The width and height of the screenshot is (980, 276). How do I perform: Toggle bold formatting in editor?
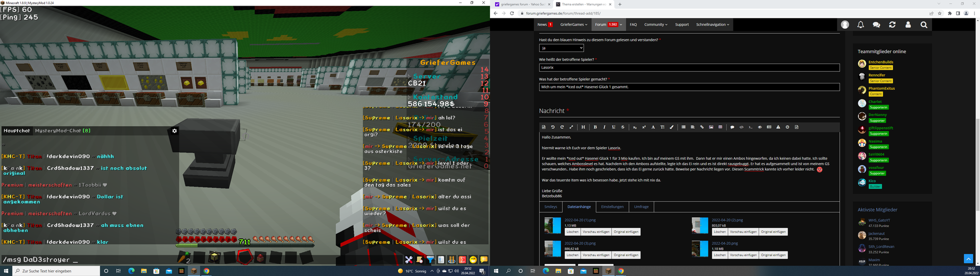(595, 127)
